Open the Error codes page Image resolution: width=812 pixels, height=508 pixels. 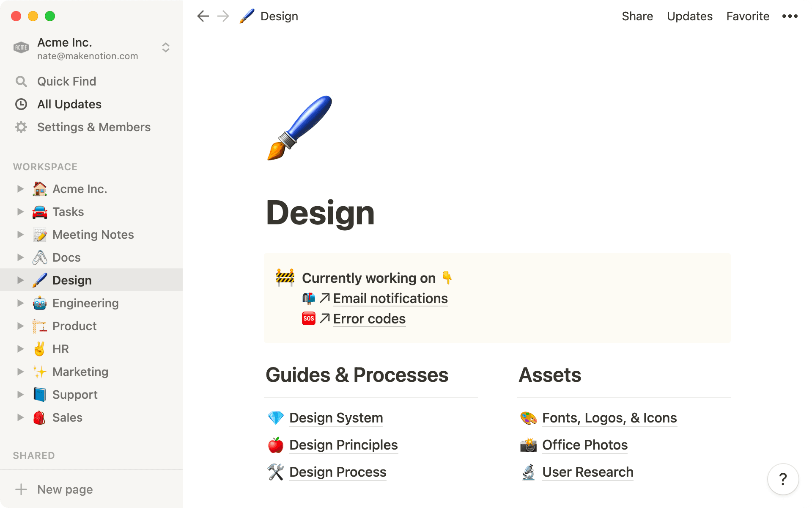click(x=369, y=318)
